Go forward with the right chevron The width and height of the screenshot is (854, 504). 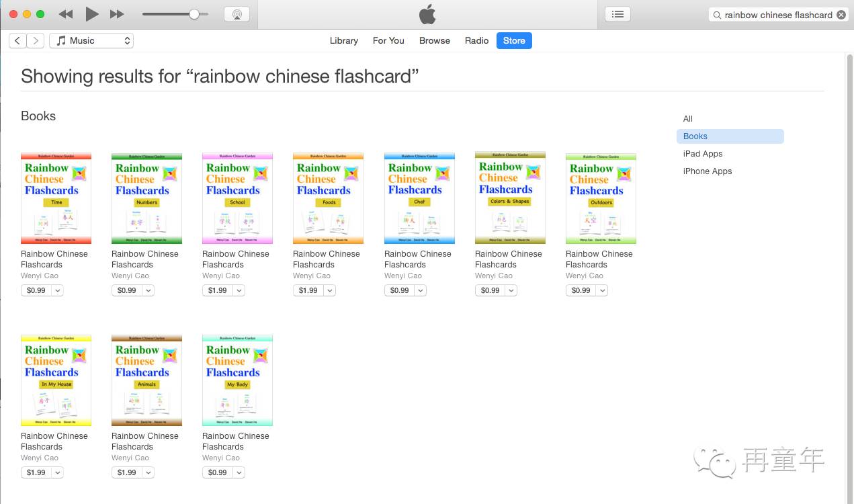click(36, 41)
